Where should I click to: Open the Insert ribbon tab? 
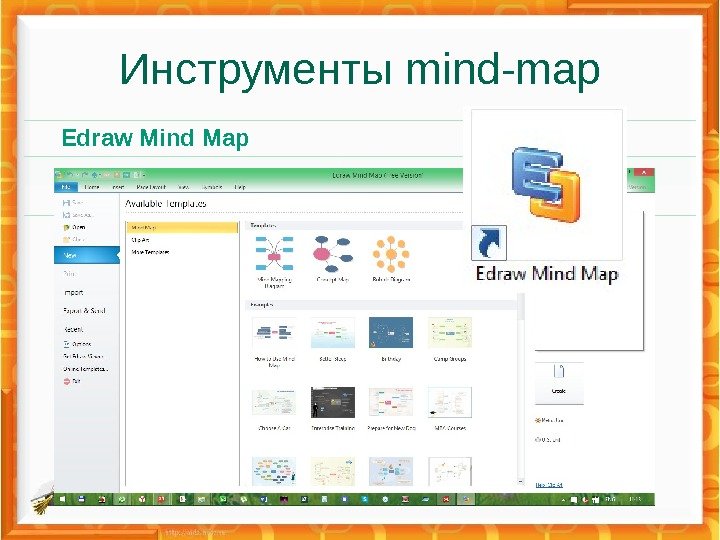[x=118, y=187]
